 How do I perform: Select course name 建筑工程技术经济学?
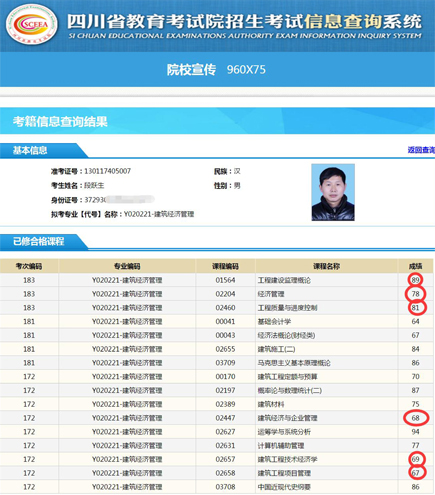287,459
